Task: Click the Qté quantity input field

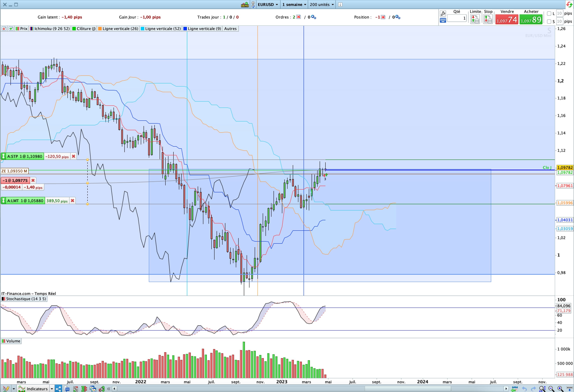Action: [457, 18]
